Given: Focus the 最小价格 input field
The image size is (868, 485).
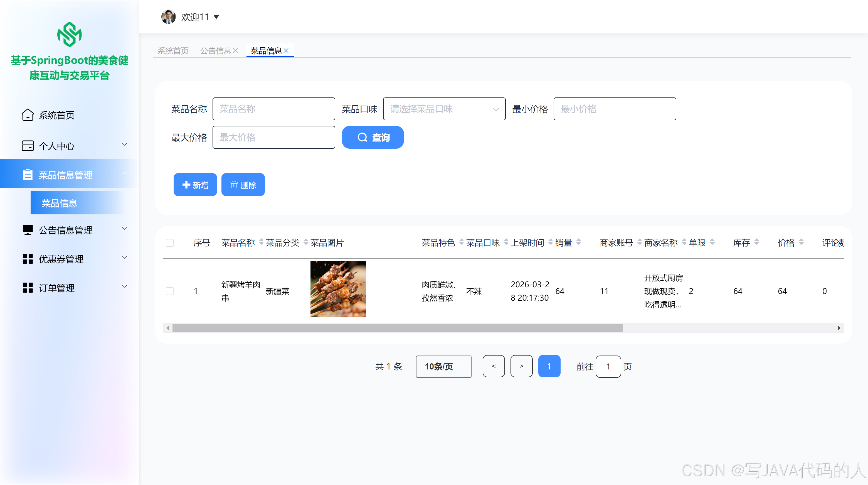Looking at the screenshot, I should point(615,109).
